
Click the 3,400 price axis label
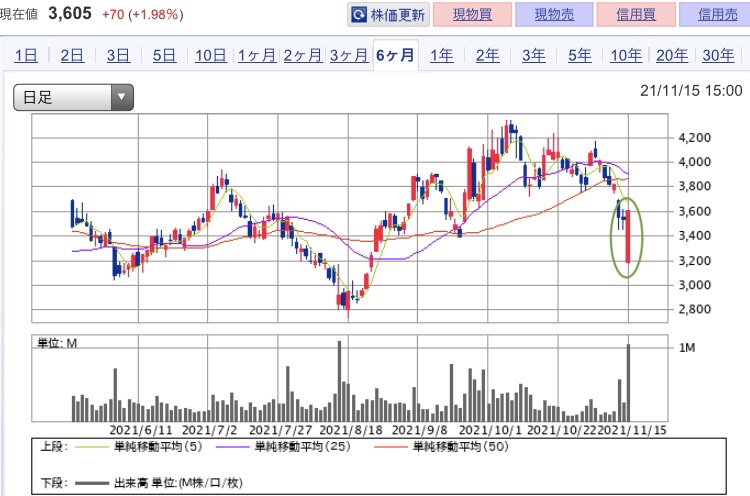point(695,235)
